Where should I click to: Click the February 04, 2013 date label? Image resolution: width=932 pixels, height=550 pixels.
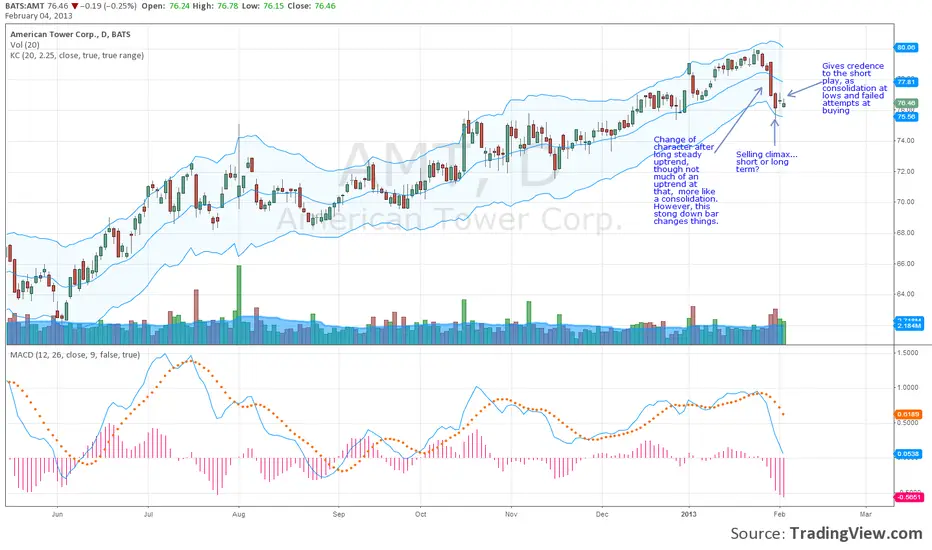click(39, 15)
